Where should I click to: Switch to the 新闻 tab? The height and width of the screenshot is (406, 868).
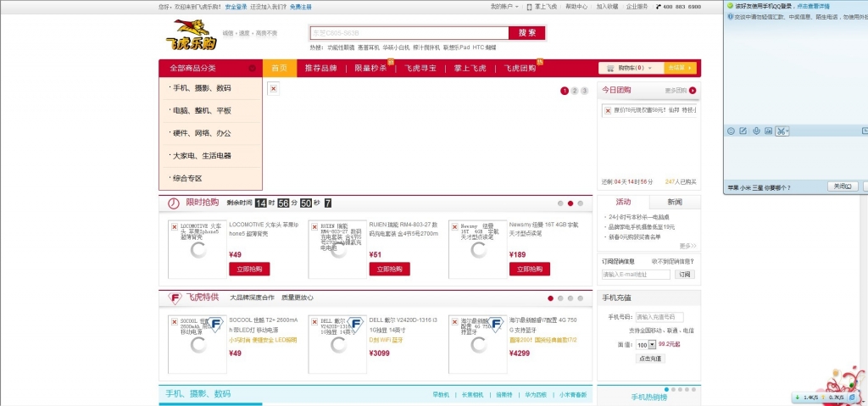675,202
